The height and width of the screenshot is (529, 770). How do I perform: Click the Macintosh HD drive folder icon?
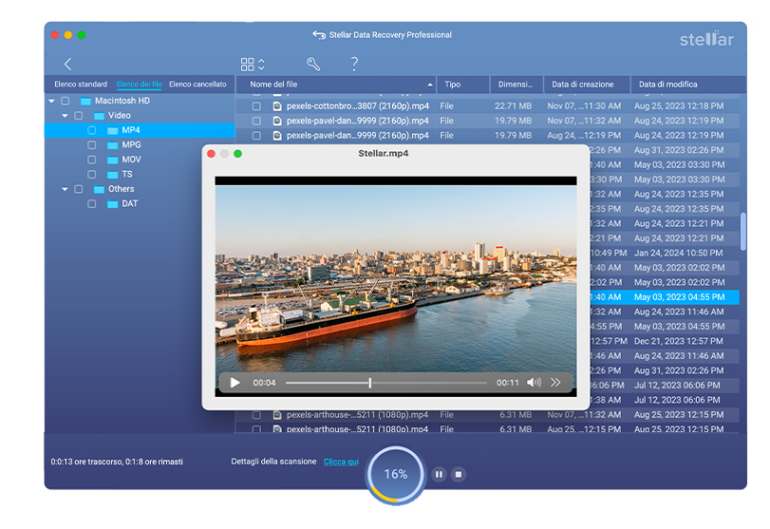pos(86,101)
